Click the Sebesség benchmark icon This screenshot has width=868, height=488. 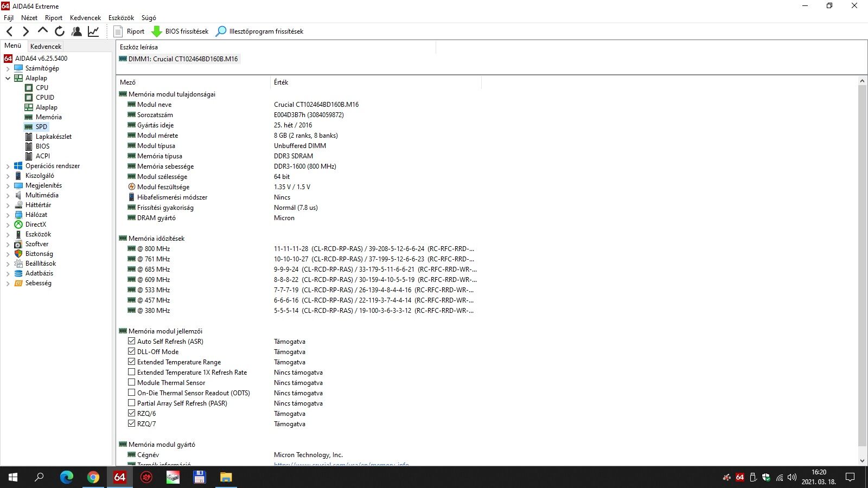18,283
